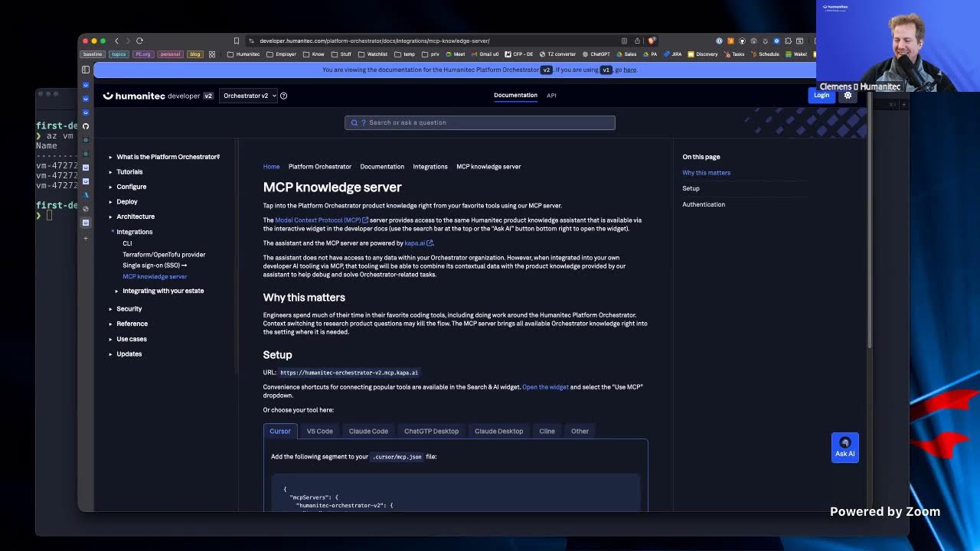Click the blue Login button
The height and width of the screenshot is (551, 980).
point(822,96)
